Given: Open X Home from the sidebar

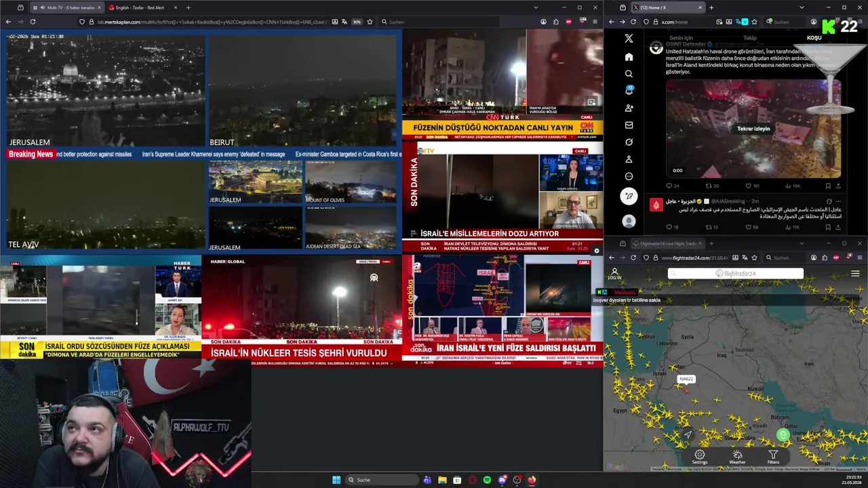Looking at the screenshot, I should pos(629,57).
